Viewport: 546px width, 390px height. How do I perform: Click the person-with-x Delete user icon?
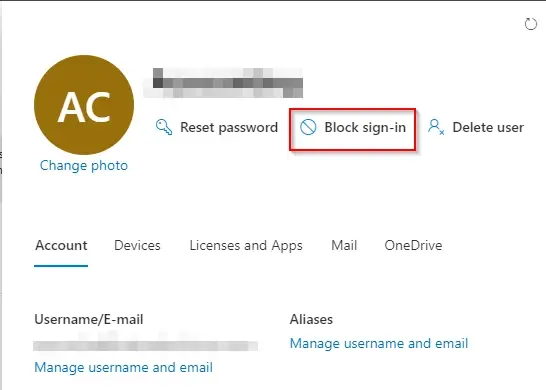click(x=436, y=127)
